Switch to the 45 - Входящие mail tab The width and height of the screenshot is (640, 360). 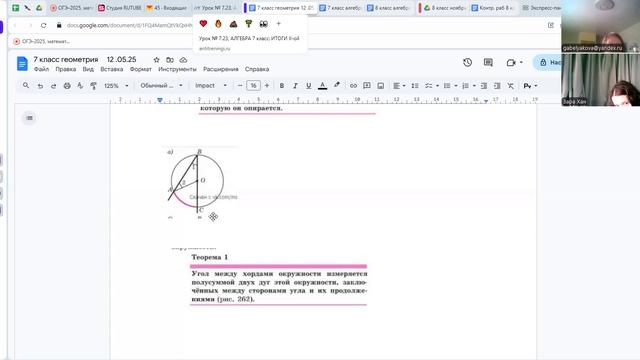[167, 8]
